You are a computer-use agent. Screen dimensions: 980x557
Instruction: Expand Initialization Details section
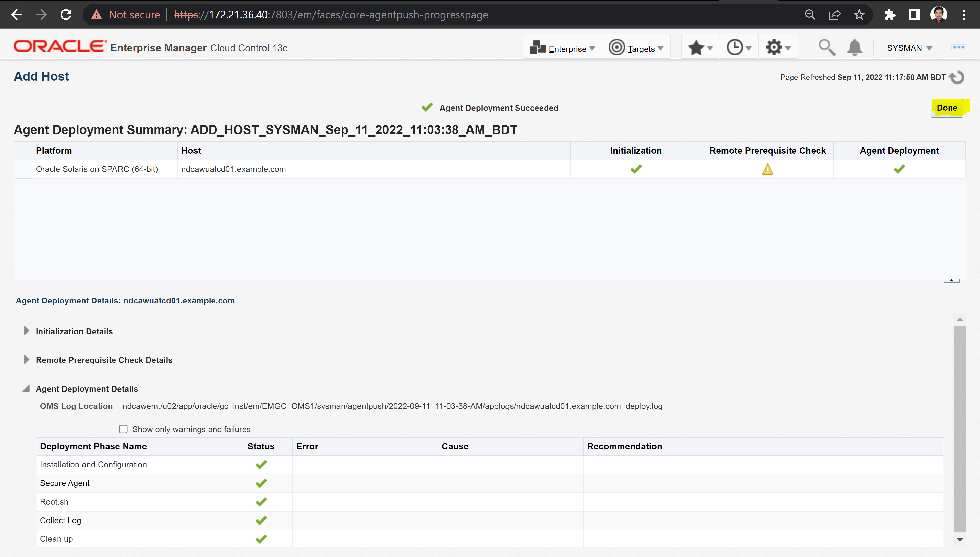click(26, 331)
